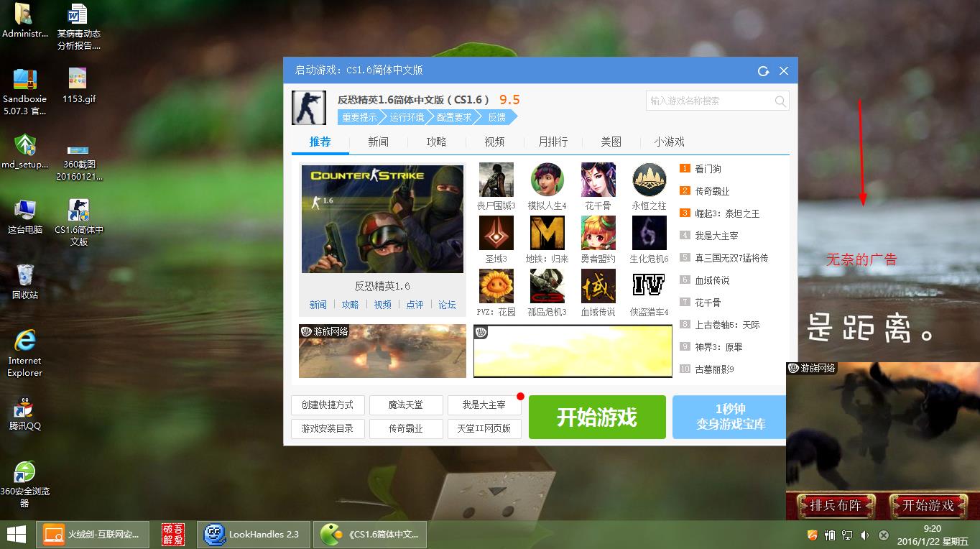Open the 点评 link under Counter-Strike image
The height and width of the screenshot is (549, 980).
click(415, 305)
